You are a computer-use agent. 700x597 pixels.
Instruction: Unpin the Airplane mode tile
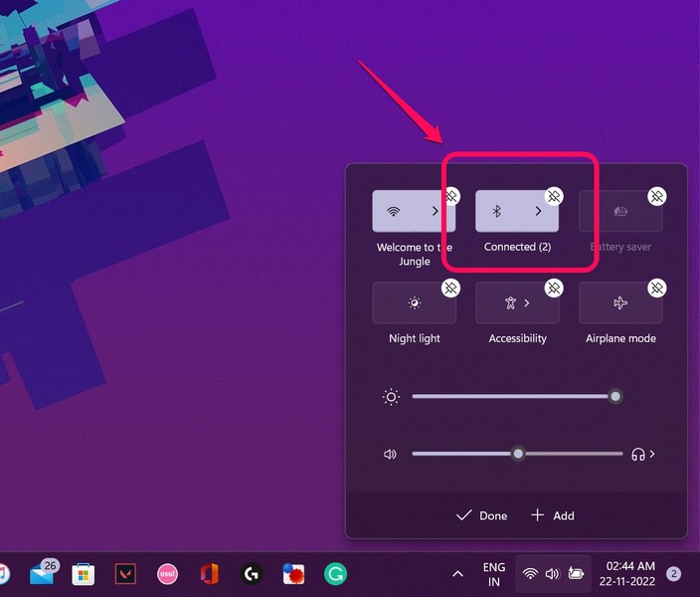point(657,288)
